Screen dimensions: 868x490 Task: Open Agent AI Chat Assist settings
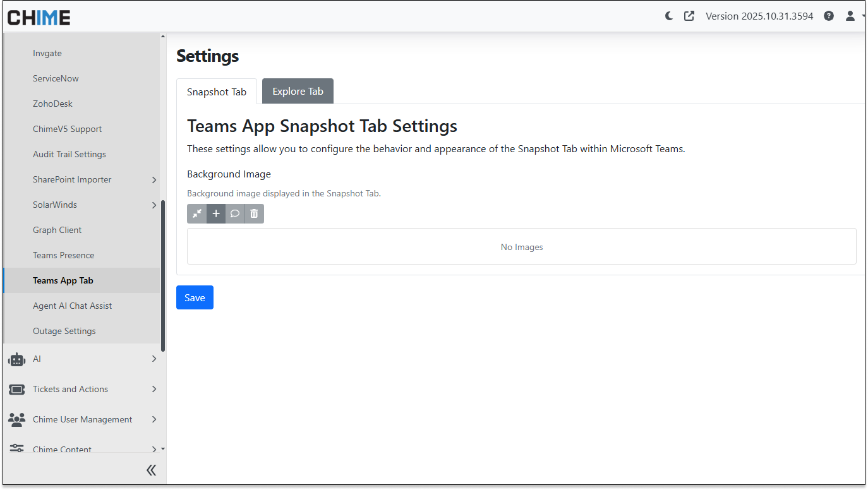[x=72, y=306]
